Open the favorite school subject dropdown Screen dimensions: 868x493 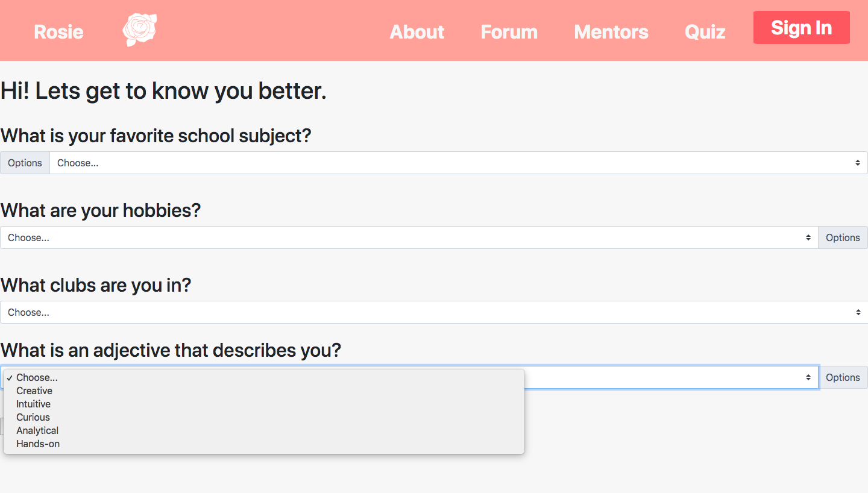(x=458, y=163)
